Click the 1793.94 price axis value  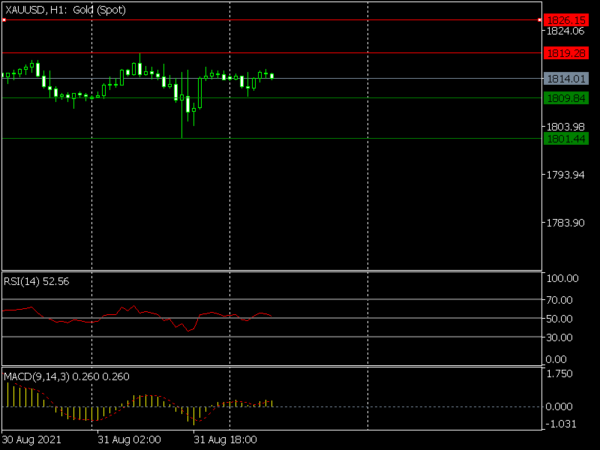563,176
